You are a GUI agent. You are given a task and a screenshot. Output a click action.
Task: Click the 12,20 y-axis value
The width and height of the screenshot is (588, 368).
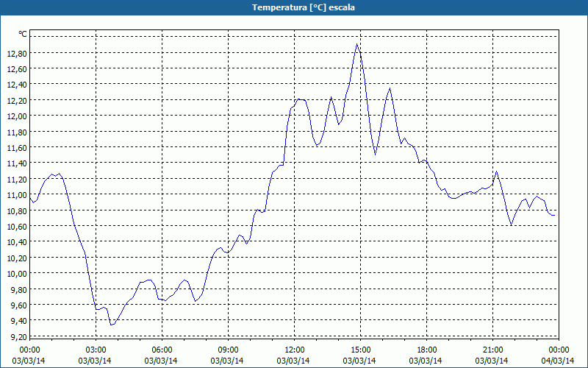(x=17, y=101)
